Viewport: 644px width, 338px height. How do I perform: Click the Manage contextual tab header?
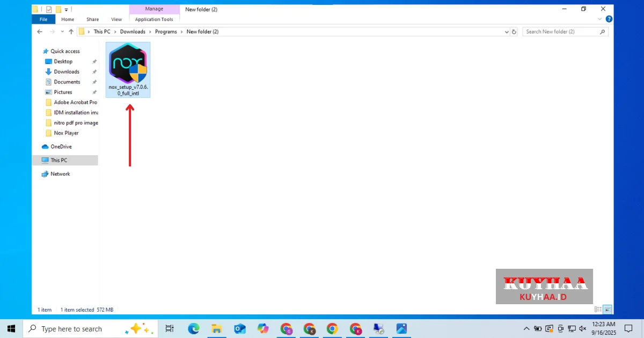[x=154, y=9]
